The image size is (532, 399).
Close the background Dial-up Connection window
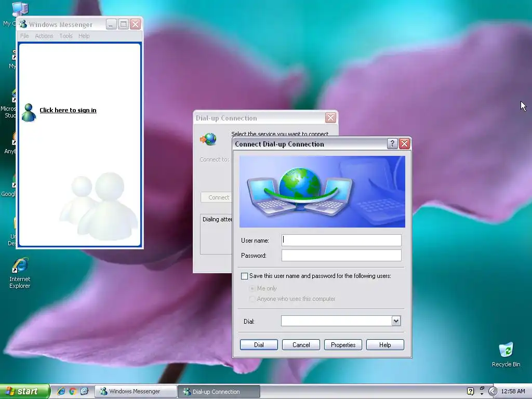click(x=330, y=118)
